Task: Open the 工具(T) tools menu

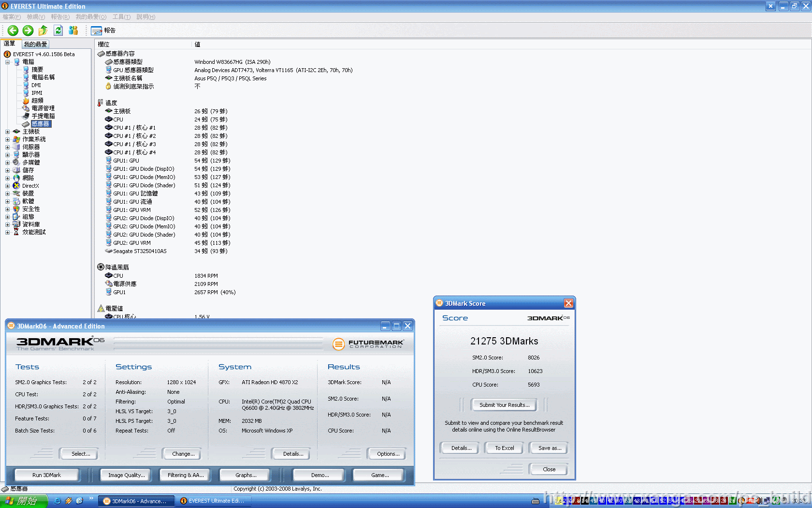Action: coord(121,17)
